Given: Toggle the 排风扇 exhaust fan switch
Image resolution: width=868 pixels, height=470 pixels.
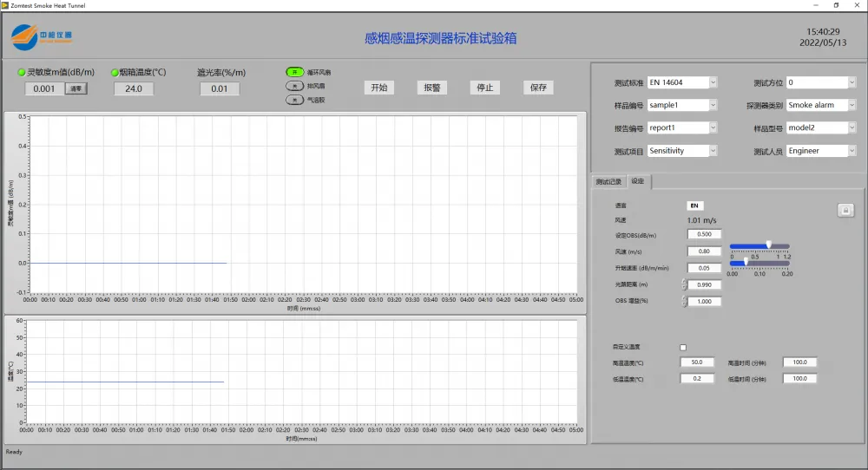Looking at the screenshot, I should [x=295, y=86].
